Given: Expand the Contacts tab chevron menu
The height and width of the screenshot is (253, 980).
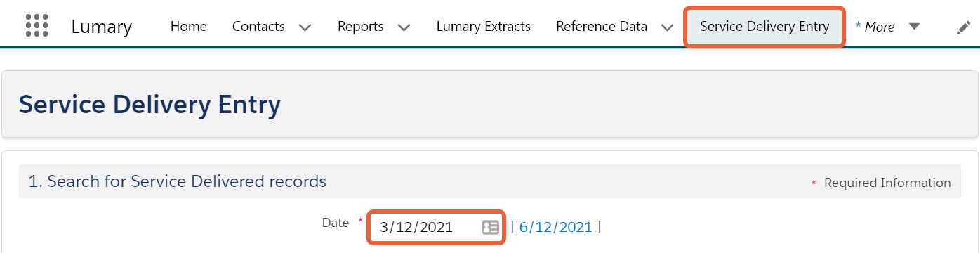Looking at the screenshot, I should [305, 27].
